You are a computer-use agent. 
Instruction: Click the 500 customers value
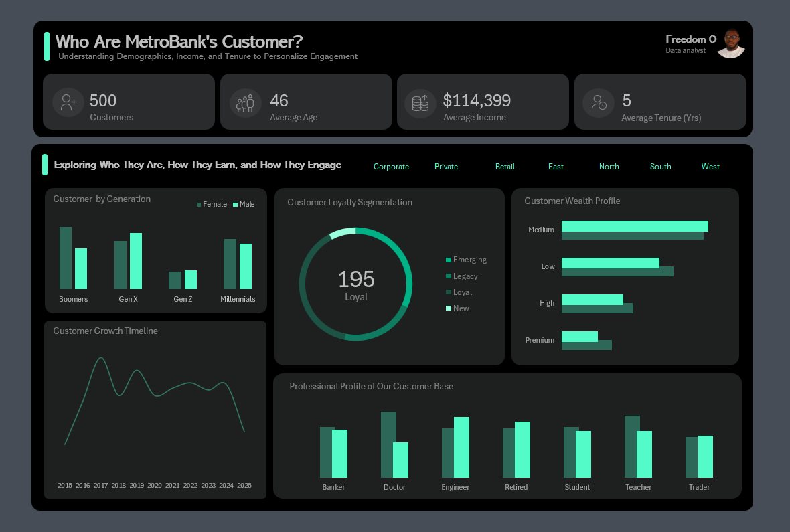pyautogui.click(x=103, y=101)
